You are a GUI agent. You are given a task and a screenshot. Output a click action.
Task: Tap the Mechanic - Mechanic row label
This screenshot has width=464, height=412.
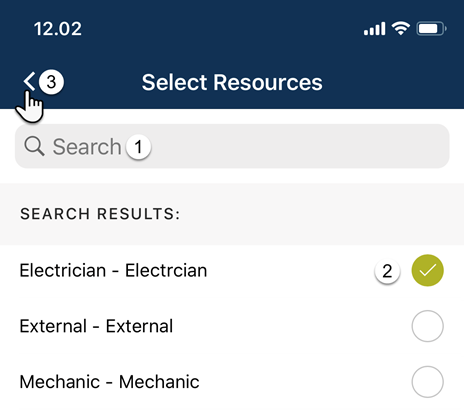click(110, 382)
